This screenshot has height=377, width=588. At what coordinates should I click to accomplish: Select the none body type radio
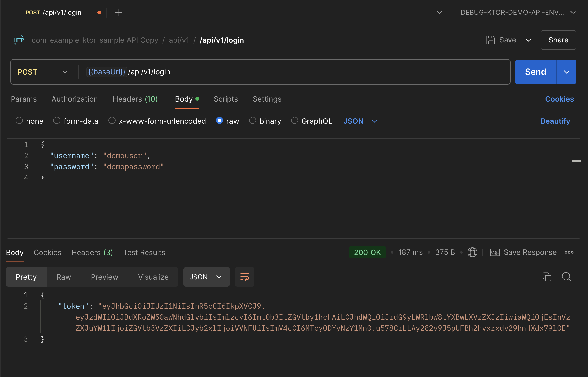pos(19,121)
